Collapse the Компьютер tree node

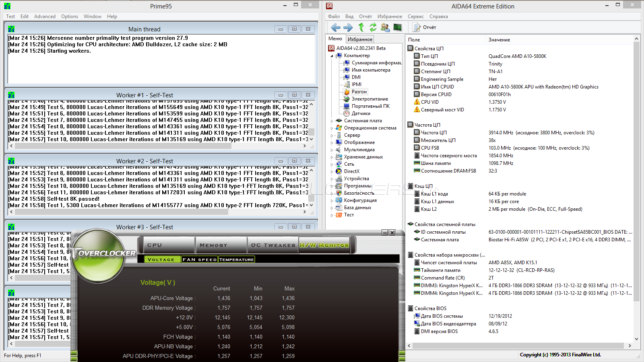[x=332, y=56]
